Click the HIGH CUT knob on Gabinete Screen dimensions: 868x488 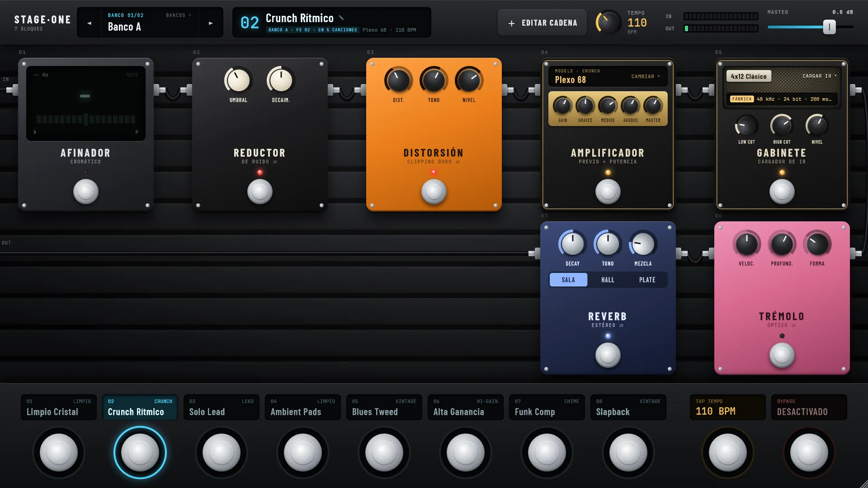pyautogui.click(x=782, y=126)
